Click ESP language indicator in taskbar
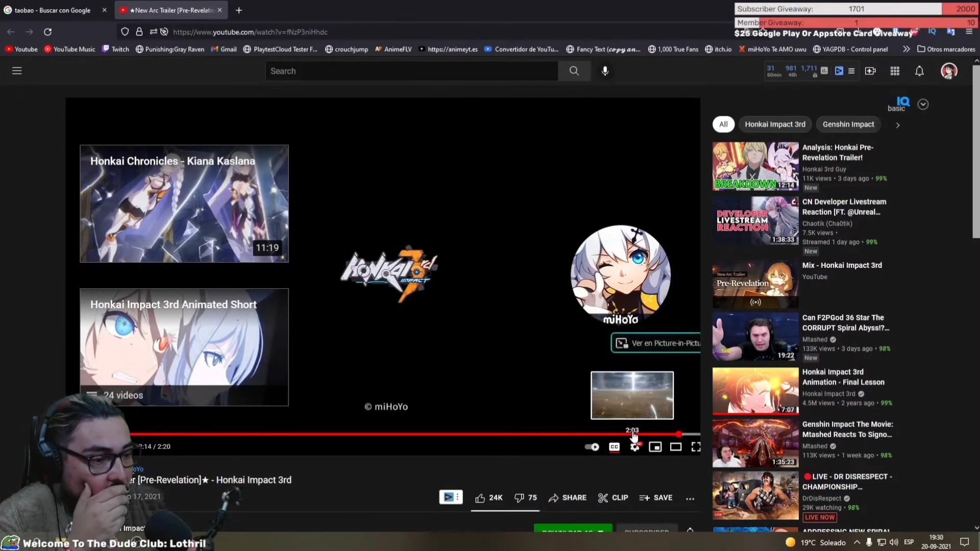 coord(909,542)
